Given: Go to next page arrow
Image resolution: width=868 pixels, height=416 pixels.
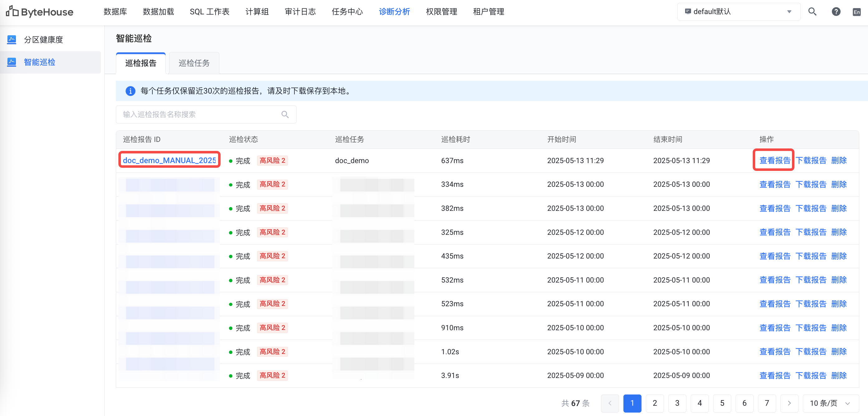Looking at the screenshot, I should (789, 403).
